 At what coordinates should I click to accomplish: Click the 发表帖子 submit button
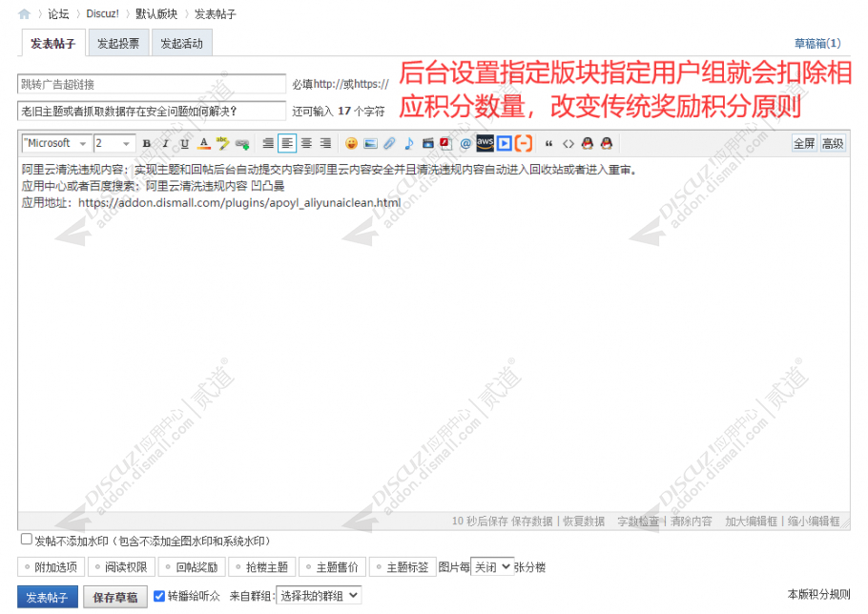tap(48, 598)
